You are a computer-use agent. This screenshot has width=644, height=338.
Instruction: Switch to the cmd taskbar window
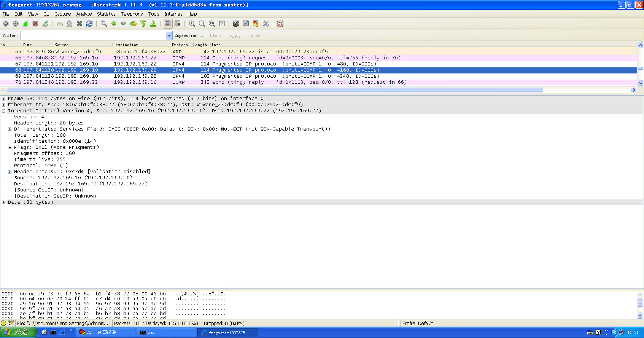166,332
